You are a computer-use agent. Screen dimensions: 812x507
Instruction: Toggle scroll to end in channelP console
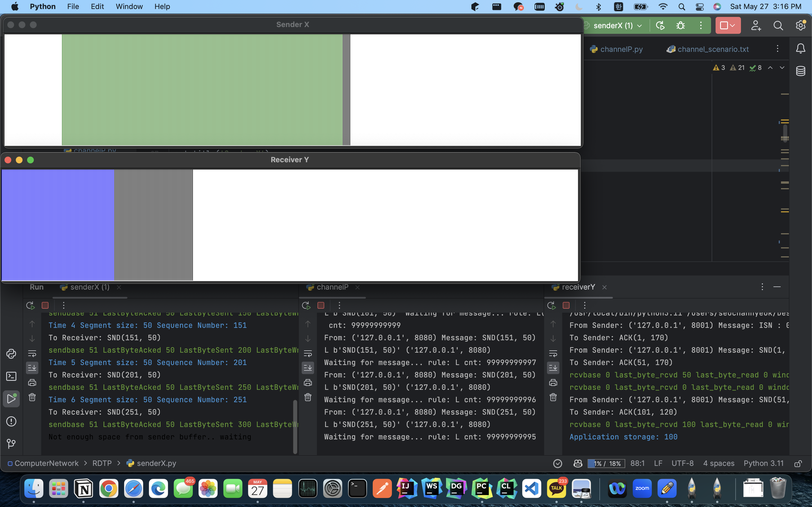pos(308,368)
